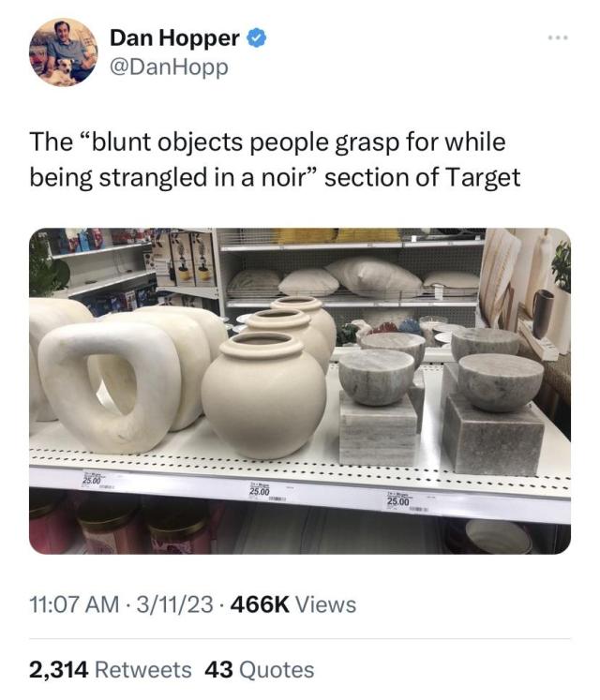Open the 43 Quotes list
This screenshot has height=700, width=600.
(x=260, y=670)
